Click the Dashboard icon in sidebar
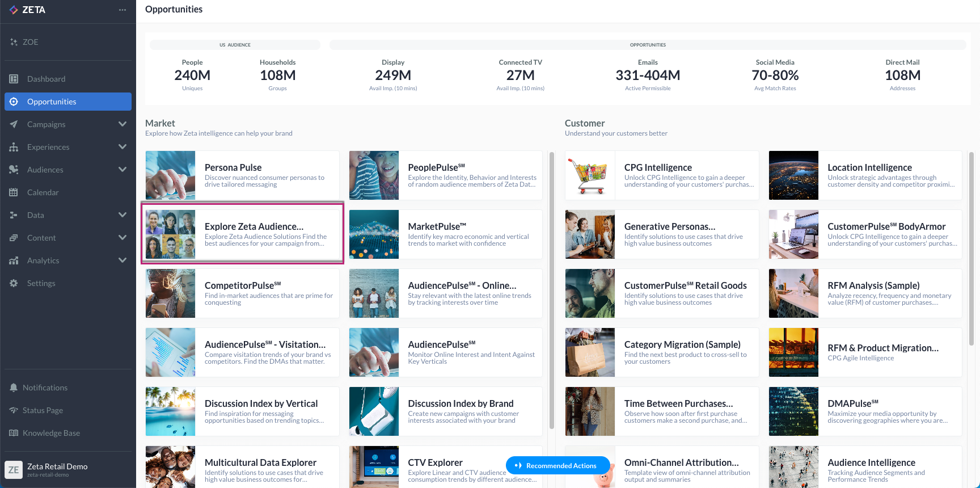Image resolution: width=980 pixels, height=488 pixels. 14,79
